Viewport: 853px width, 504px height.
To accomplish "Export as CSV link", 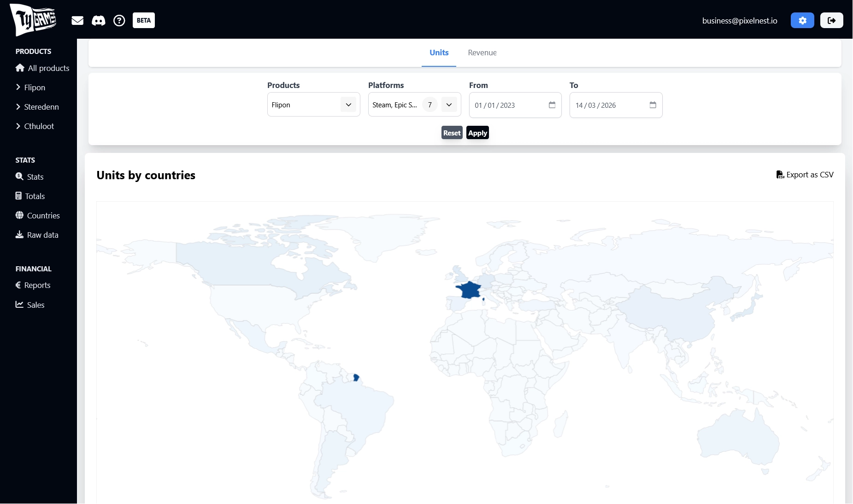I will pyautogui.click(x=805, y=175).
